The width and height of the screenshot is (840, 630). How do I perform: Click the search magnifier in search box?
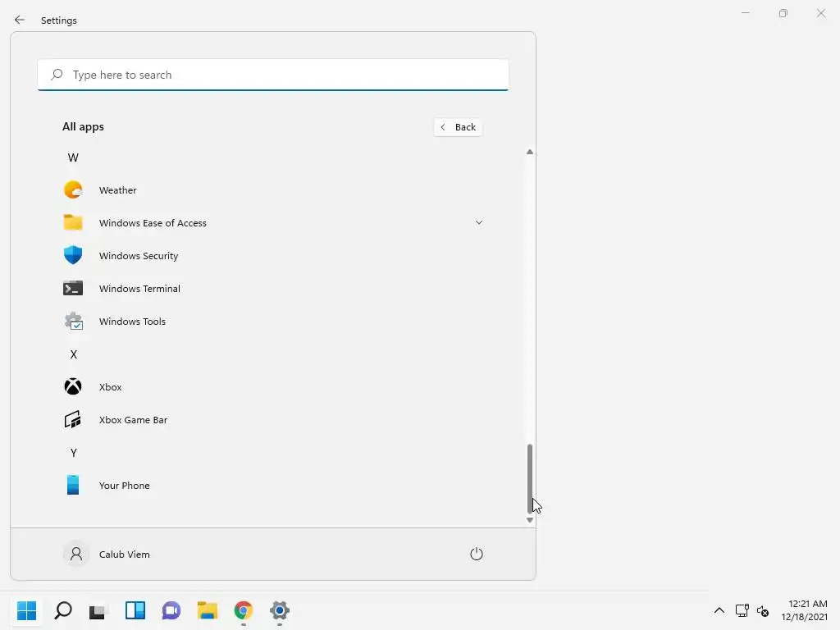tap(57, 75)
